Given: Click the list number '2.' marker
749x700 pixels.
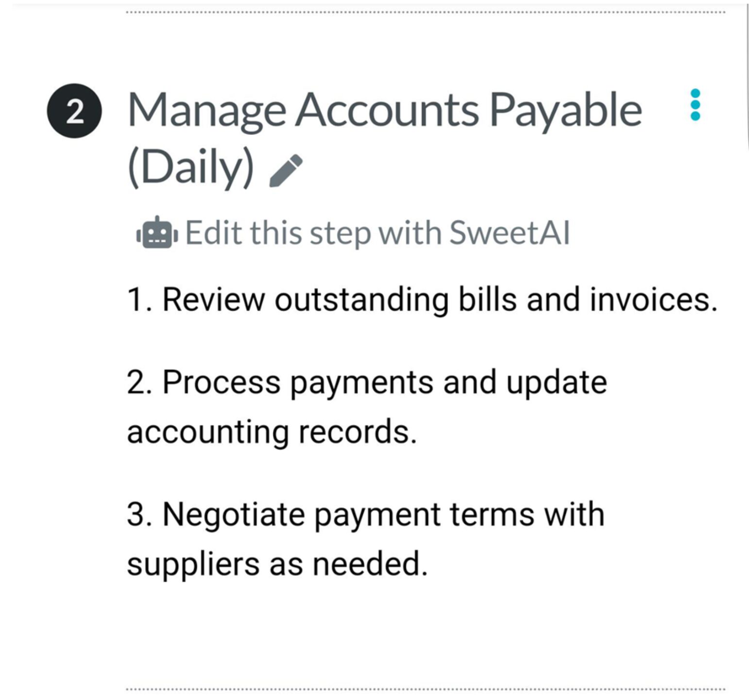Looking at the screenshot, I should click(141, 383).
